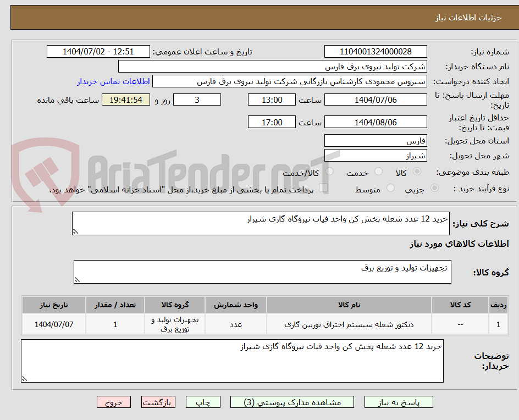Click the استان محل تحویل field showing فارس
The height and width of the screenshot is (420, 519).
click(x=376, y=141)
